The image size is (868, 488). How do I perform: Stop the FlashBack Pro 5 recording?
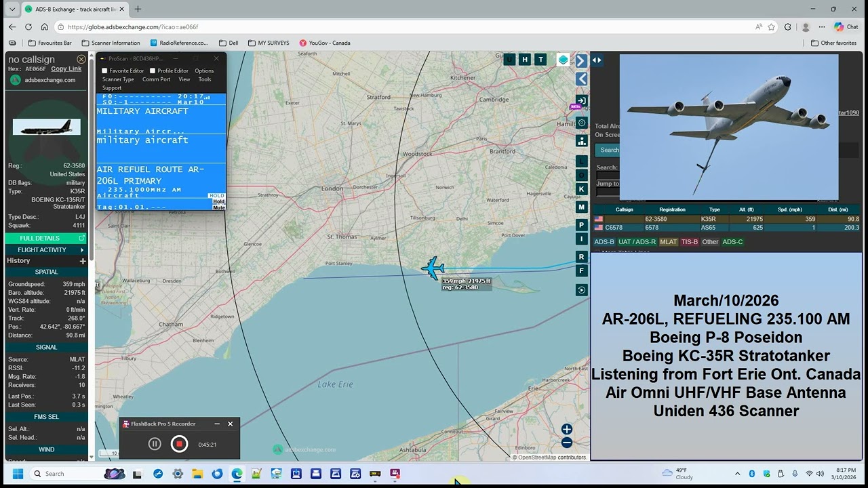coord(179,444)
